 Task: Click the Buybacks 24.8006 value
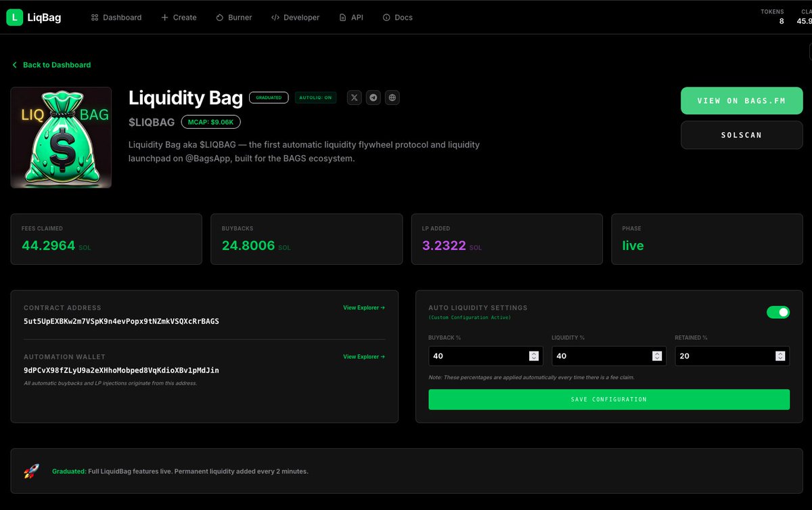click(248, 246)
